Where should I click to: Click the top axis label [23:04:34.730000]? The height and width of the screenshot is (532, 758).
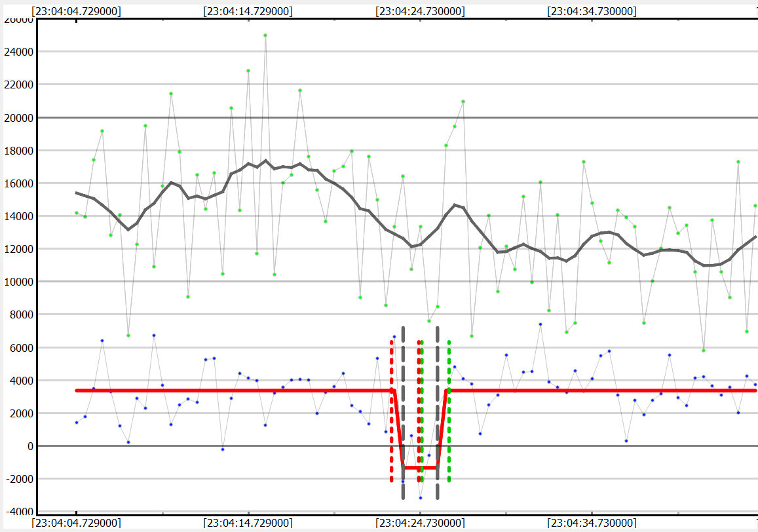592,11
